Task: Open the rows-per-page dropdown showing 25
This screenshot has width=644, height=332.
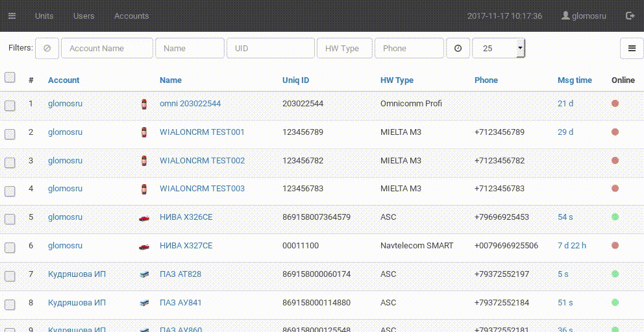Action: pyautogui.click(x=499, y=49)
